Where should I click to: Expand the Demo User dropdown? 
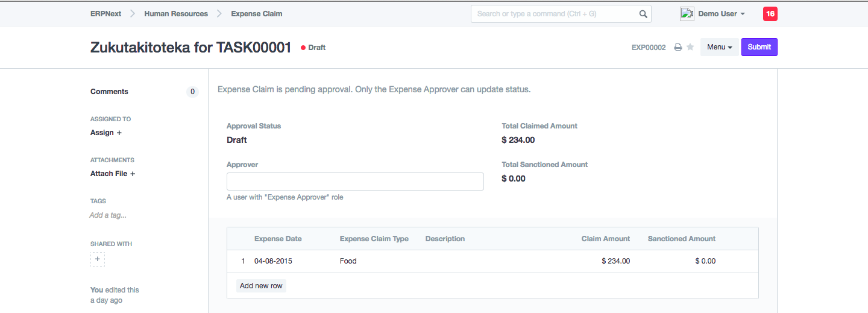[722, 14]
